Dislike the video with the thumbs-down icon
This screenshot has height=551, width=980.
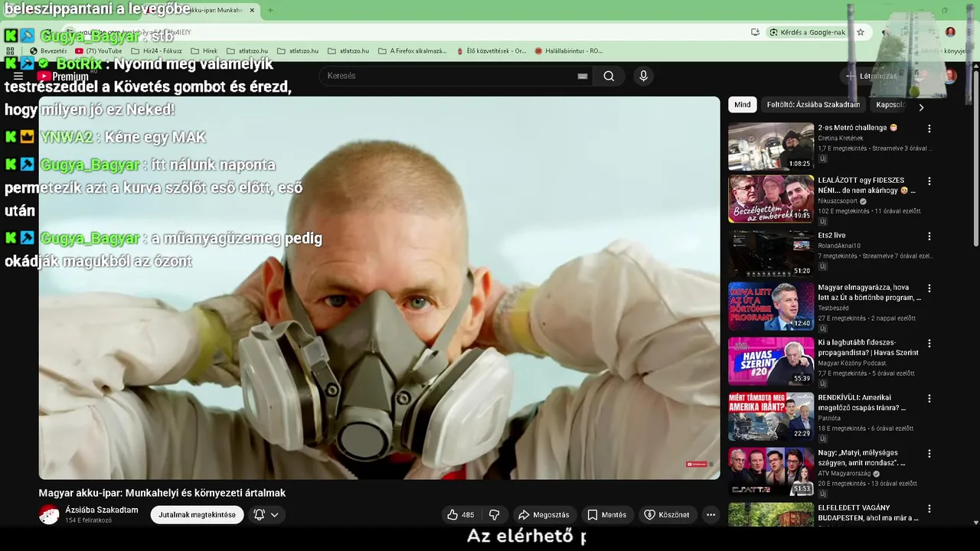[495, 515]
